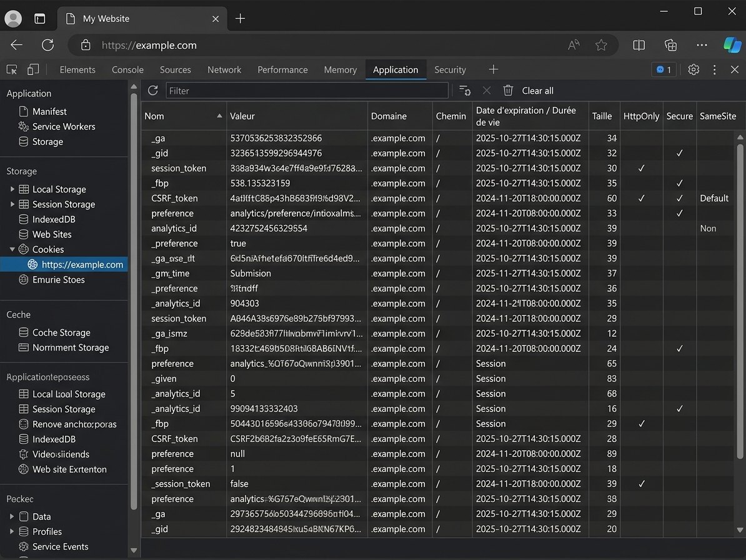Add page to favorites with the star icon

pyautogui.click(x=602, y=45)
